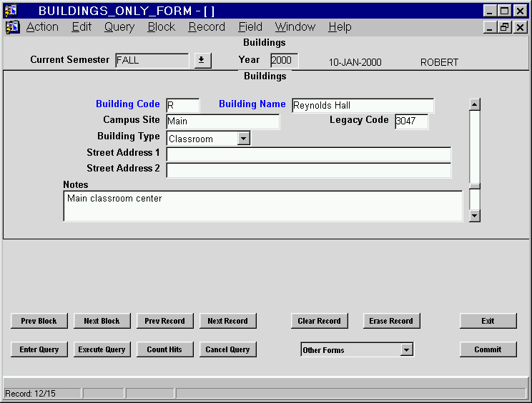Click the document icon beside Action menu
Image resolution: width=532 pixels, height=403 pixels.
(x=13, y=27)
